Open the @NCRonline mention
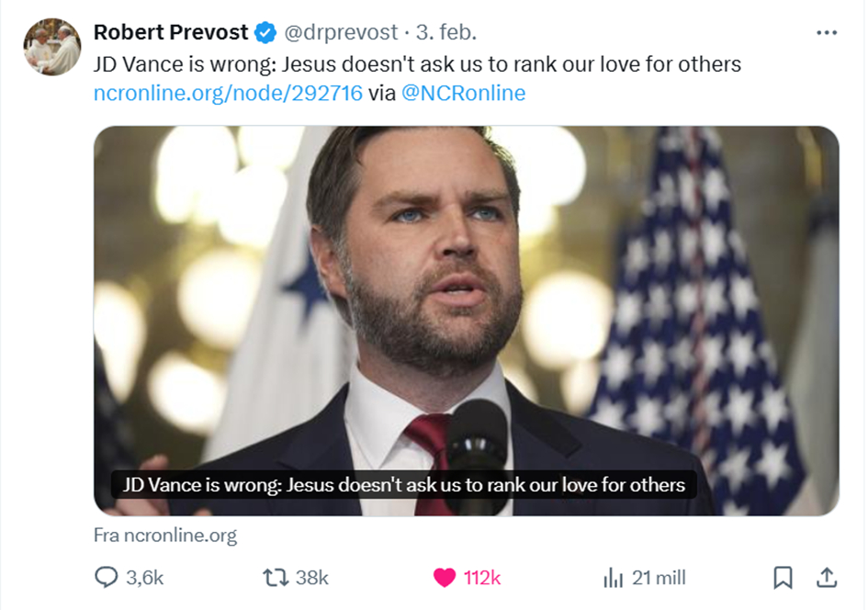 [464, 93]
